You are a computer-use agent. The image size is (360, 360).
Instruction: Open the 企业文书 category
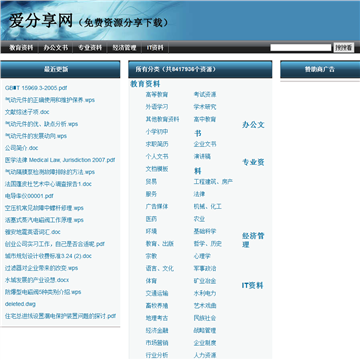pyautogui.click(x=205, y=144)
